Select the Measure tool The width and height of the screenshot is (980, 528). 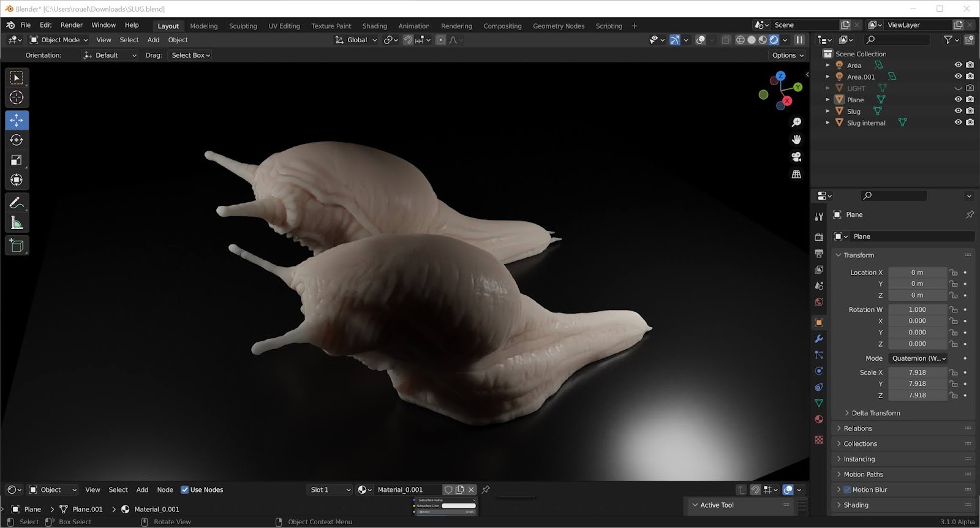17,223
